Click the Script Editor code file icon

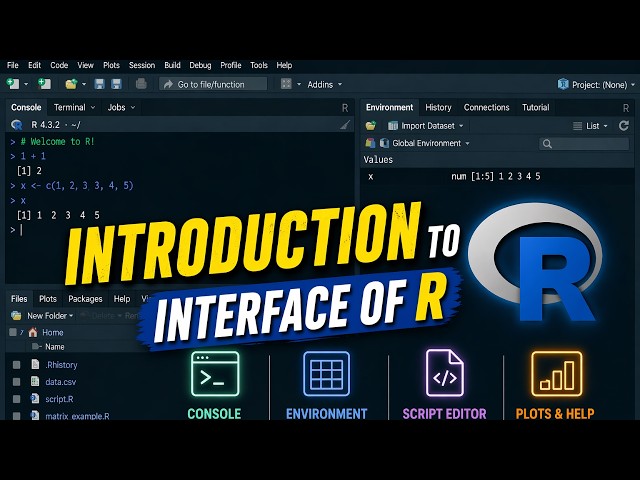(x=444, y=373)
